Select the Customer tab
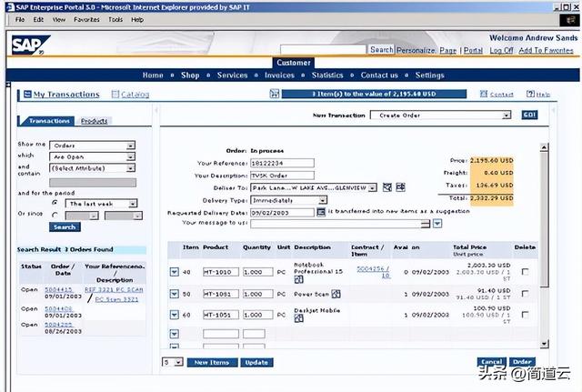The width and height of the screenshot is (582, 392). [x=293, y=63]
